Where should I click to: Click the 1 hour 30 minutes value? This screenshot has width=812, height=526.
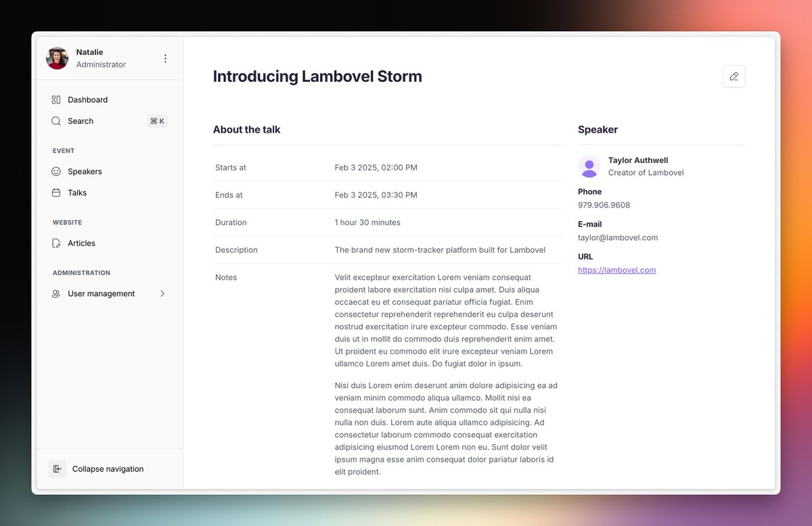tap(367, 222)
